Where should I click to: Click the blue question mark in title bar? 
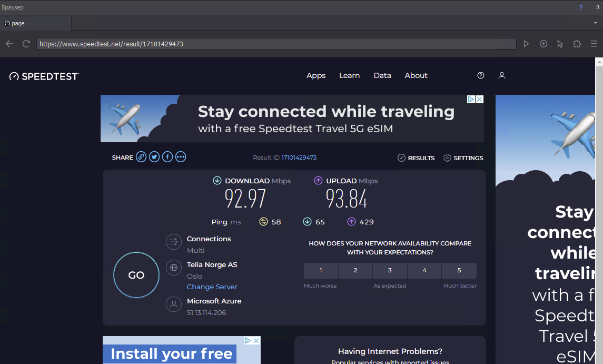pyautogui.click(x=581, y=7)
